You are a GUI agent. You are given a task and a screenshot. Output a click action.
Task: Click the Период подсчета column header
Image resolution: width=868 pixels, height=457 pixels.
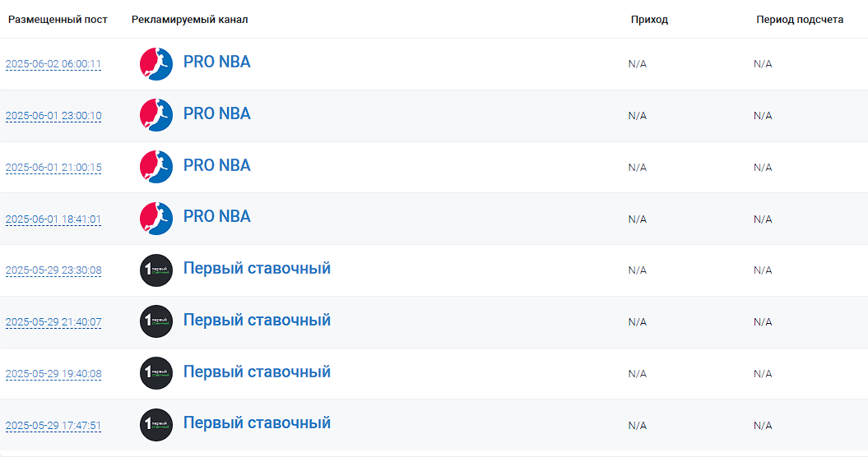tap(800, 20)
